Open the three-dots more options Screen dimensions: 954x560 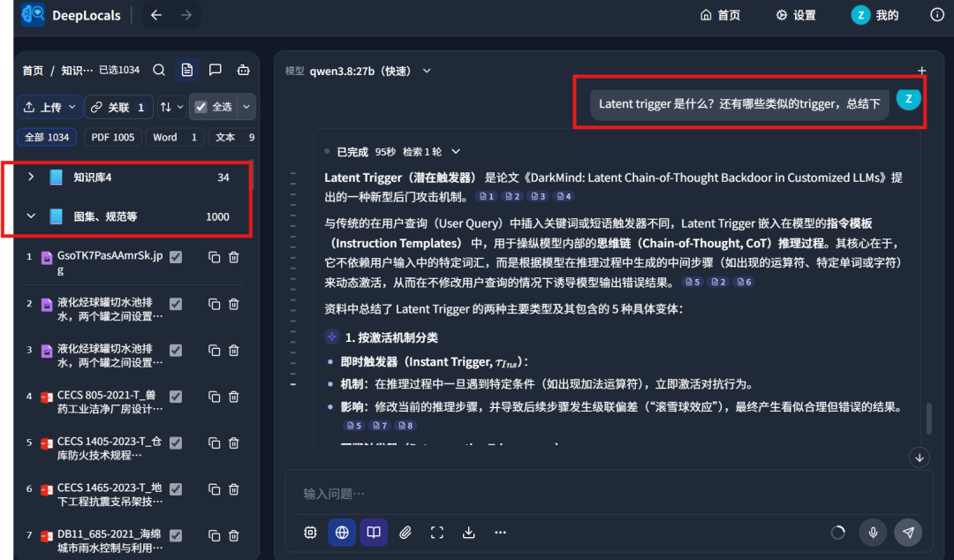point(500,533)
